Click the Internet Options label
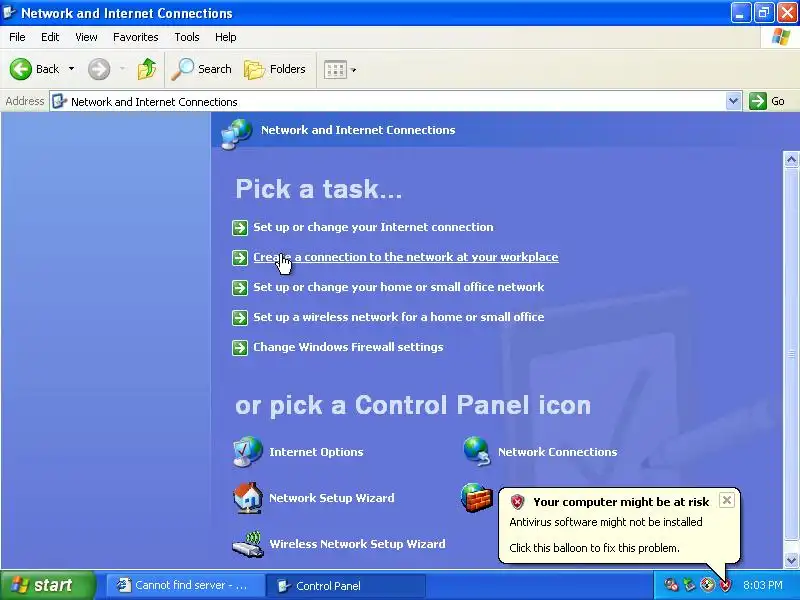This screenshot has width=800, height=600. (316, 452)
